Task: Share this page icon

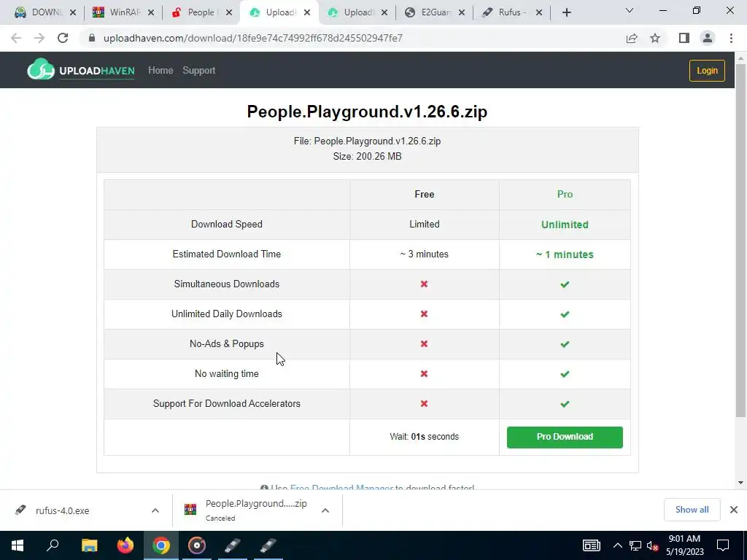Action: (632, 38)
